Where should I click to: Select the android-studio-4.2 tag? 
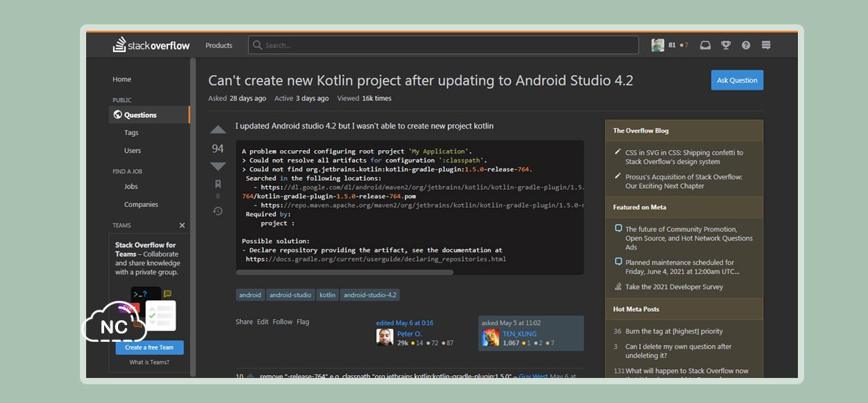[x=370, y=295]
